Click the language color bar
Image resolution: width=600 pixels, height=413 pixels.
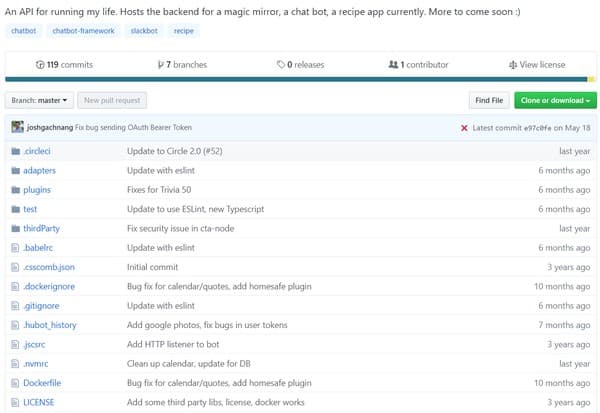click(x=300, y=79)
